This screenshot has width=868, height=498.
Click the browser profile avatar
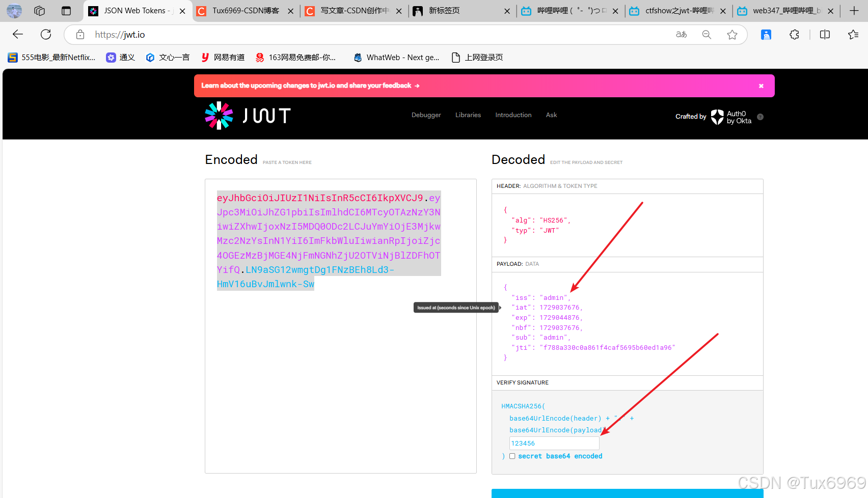[x=14, y=11]
